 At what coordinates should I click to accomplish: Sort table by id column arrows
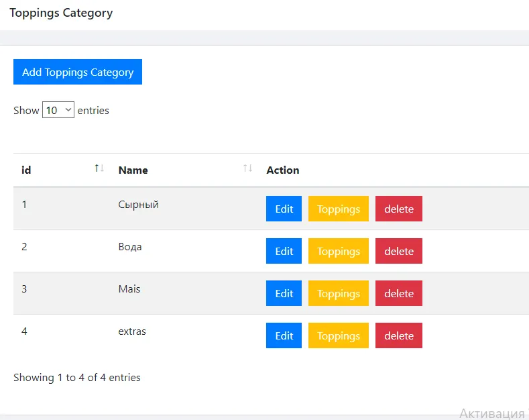(99, 168)
